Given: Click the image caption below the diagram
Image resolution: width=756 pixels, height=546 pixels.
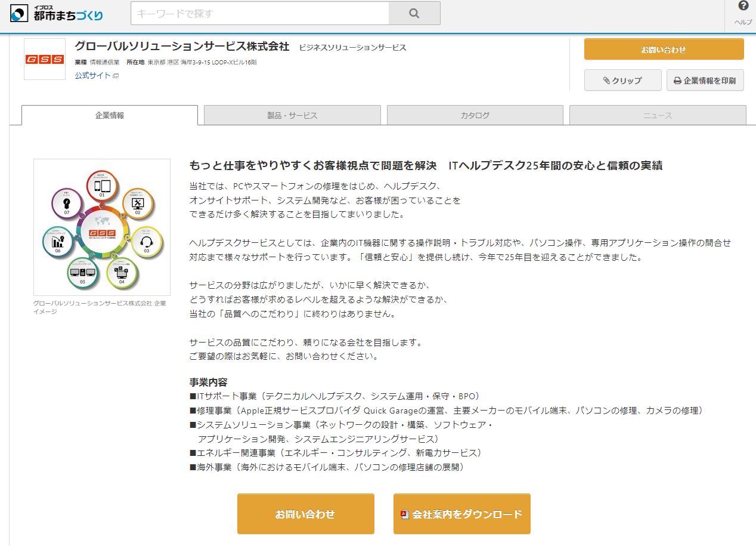Looking at the screenshot, I should tap(100, 307).
